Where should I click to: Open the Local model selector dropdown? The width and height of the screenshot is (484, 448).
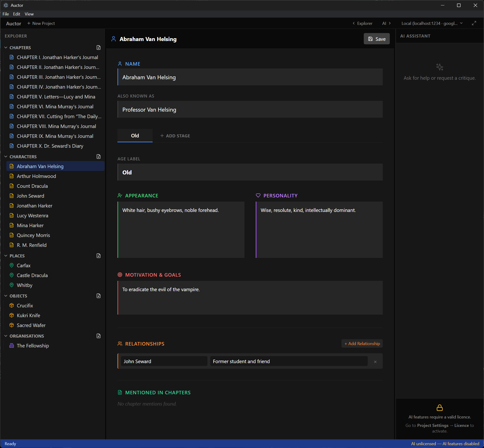click(x=432, y=23)
